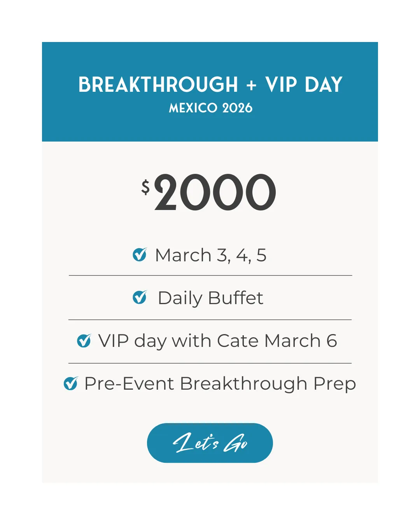
Task: Click the blue header banner background
Action: (342, 124)
